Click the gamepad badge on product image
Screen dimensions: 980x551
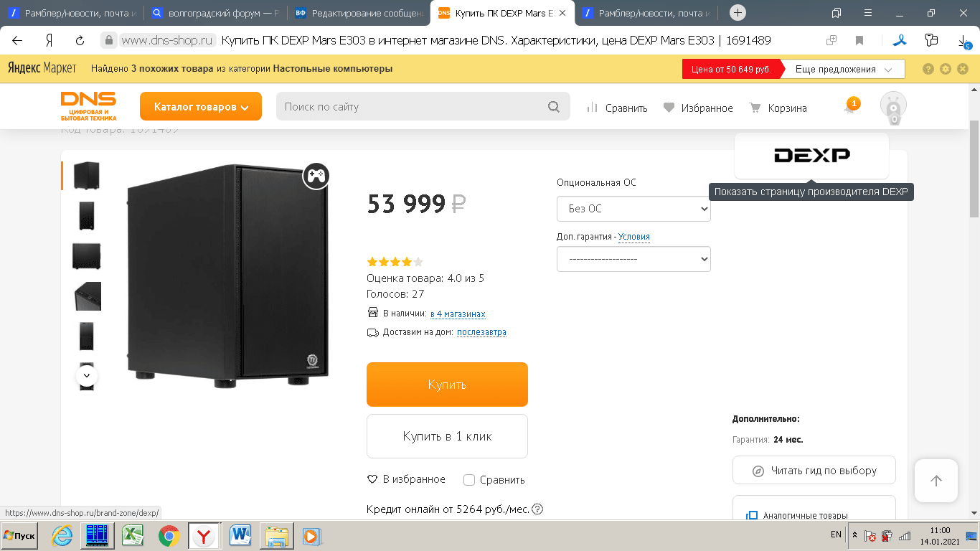316,175
